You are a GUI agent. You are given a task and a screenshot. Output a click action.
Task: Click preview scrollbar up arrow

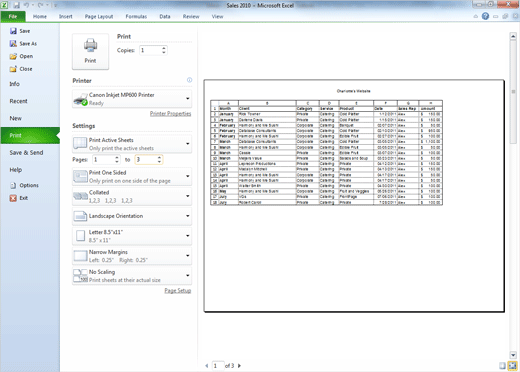click(513, 36)
